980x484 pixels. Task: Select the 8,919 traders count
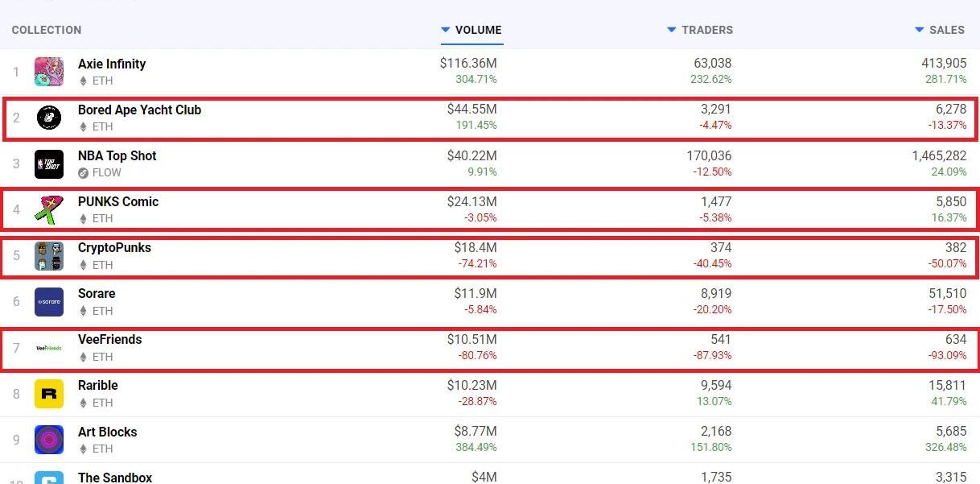click(716, 293)
